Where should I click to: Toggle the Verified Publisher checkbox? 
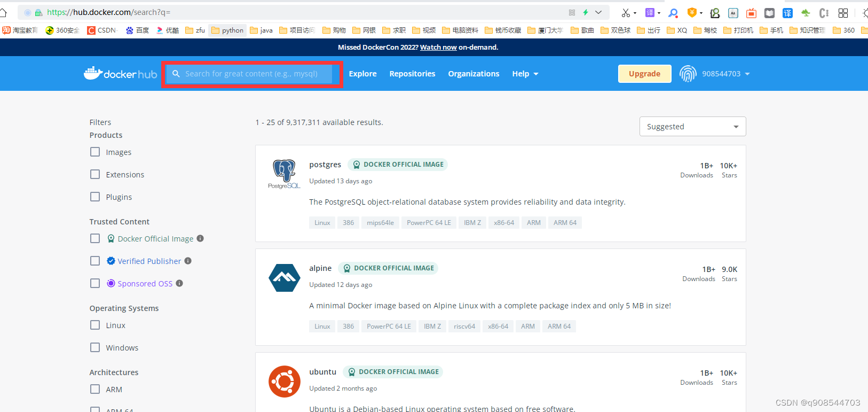pos(95,261)
